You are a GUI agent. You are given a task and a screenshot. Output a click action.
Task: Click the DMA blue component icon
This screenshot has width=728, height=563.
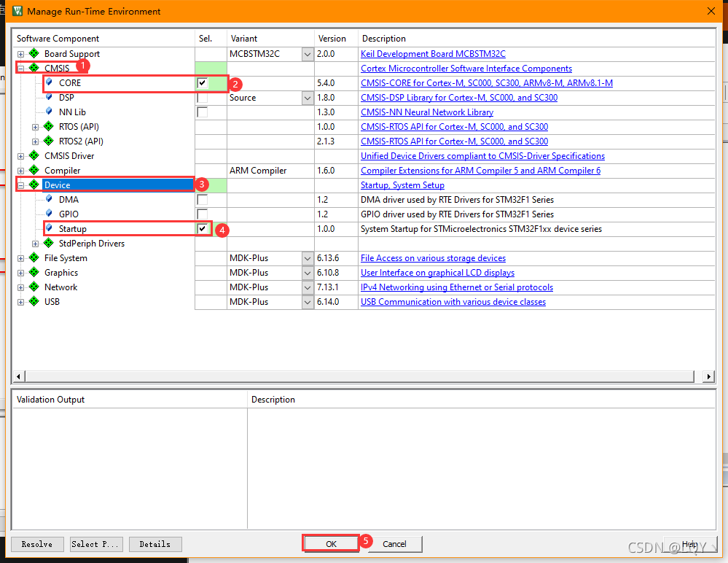click(x=50, y=199)
